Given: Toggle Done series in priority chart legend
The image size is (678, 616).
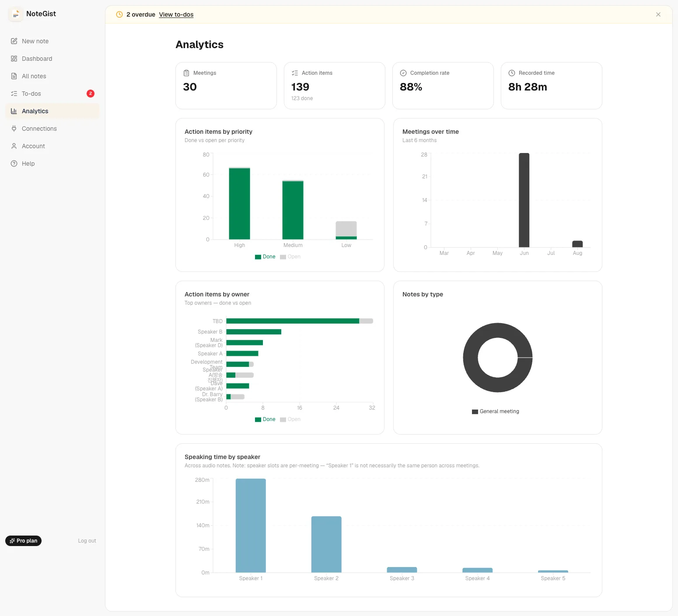Looking at the screenshot, I should [265, 257].
